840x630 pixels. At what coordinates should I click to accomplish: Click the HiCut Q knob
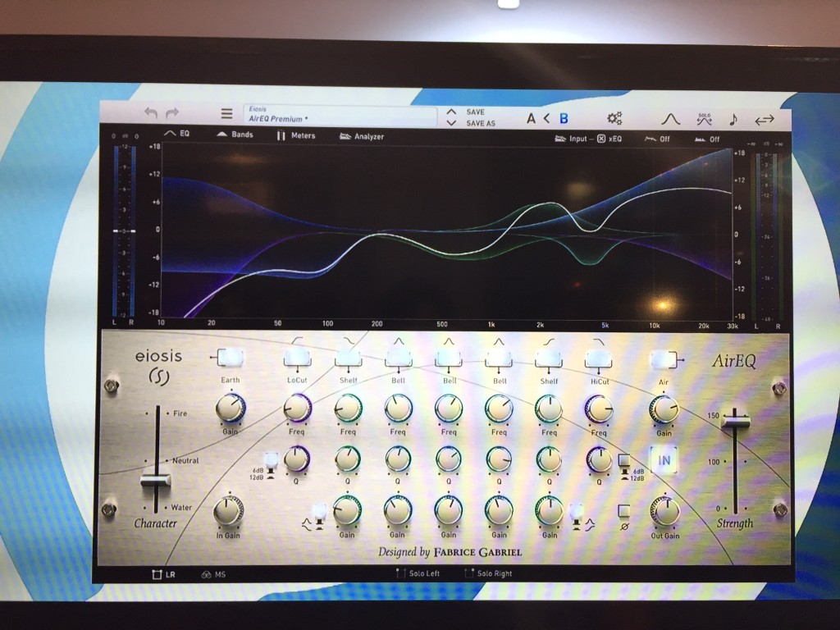(598, 460)
